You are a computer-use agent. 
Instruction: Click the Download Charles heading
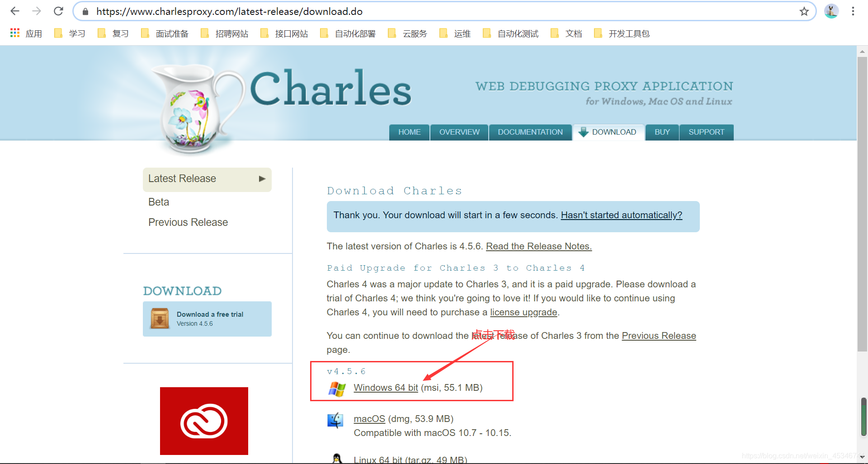395,191
